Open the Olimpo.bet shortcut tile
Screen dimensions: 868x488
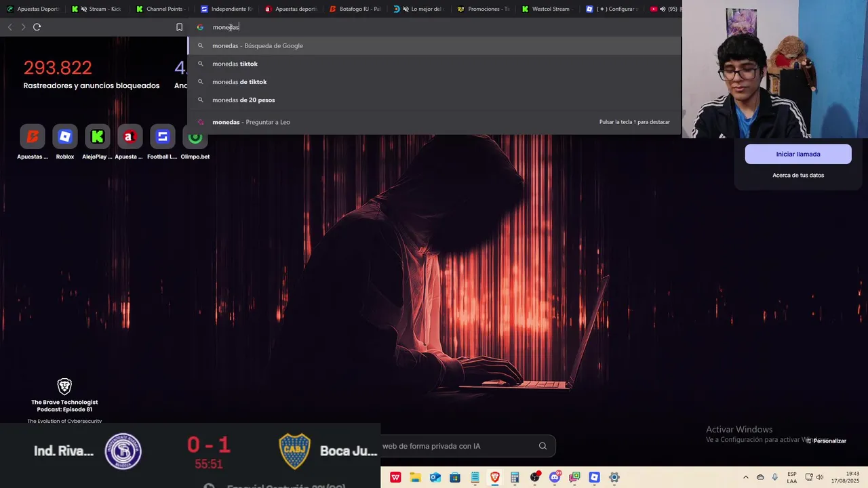point(195,142)
